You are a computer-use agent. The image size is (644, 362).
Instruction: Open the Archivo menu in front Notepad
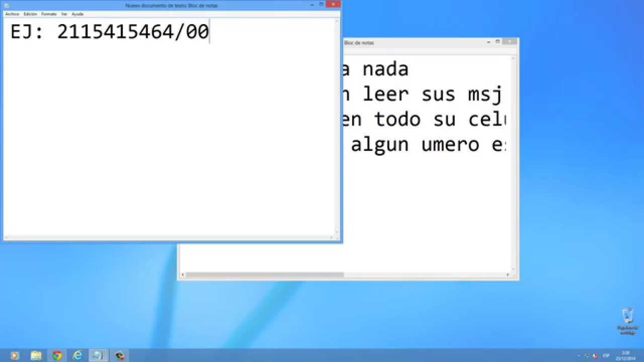(x=12, y=14)
